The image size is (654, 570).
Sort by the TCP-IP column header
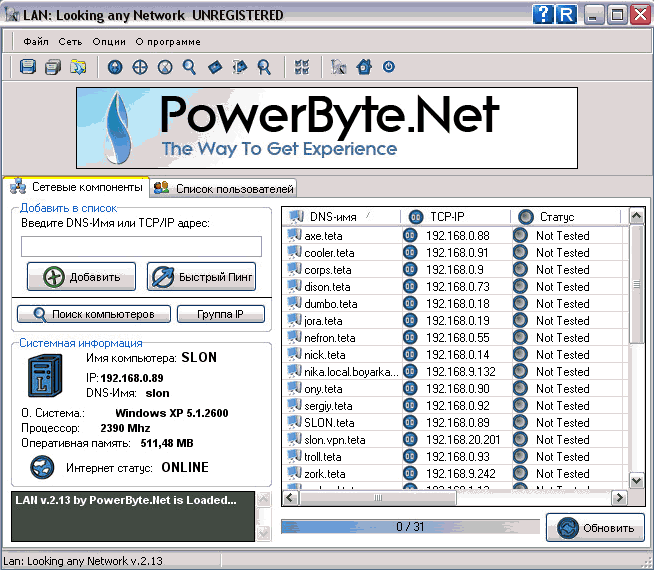pos(456,216)
